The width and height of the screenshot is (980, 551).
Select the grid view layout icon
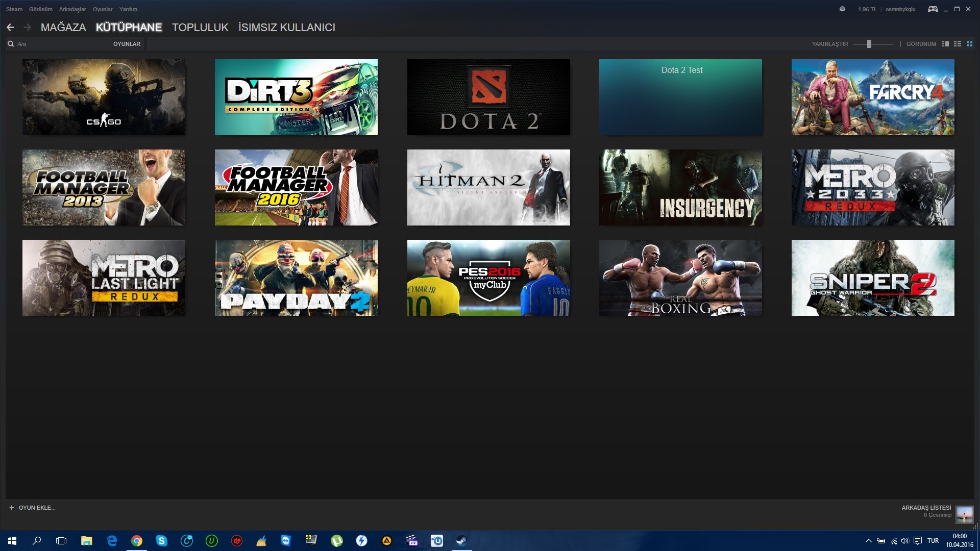[x=969, y=44]
